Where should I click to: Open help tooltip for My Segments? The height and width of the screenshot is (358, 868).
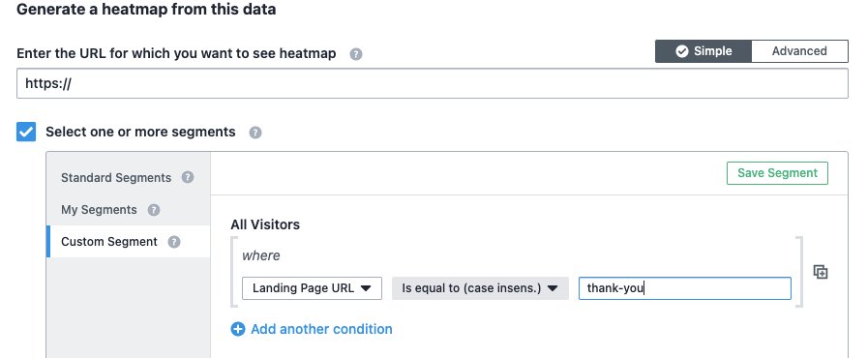pos(154,210)
